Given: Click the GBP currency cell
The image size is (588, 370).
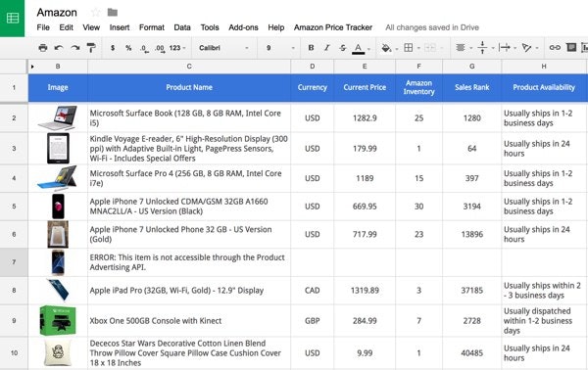Looking at the screenshot, I should [312, 320].
